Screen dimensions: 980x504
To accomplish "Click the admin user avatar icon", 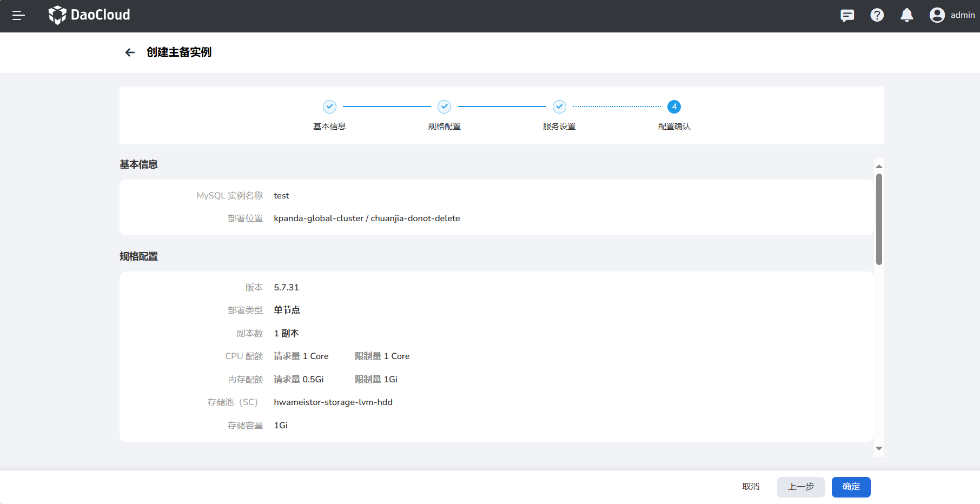I will [x=937, y=15].
